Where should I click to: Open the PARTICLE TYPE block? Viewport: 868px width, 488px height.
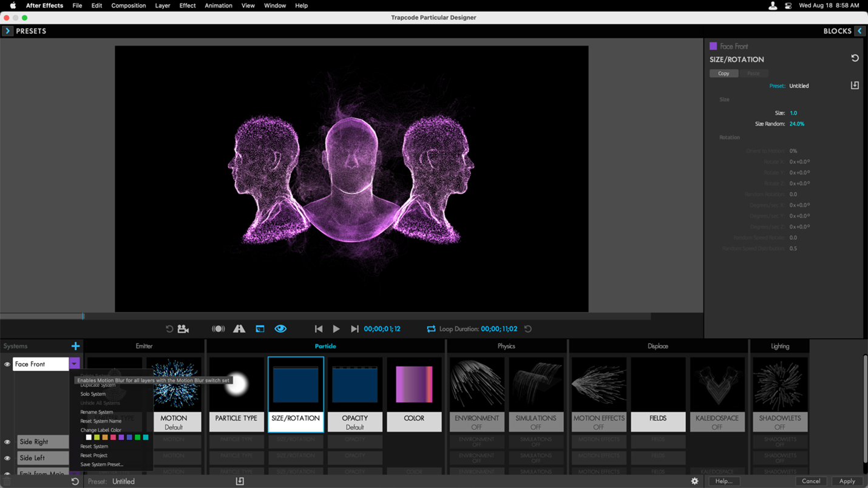click(237, 395)
